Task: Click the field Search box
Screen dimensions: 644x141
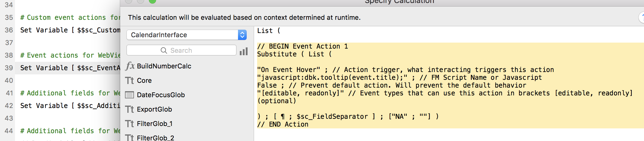Action: click(181, 50)
